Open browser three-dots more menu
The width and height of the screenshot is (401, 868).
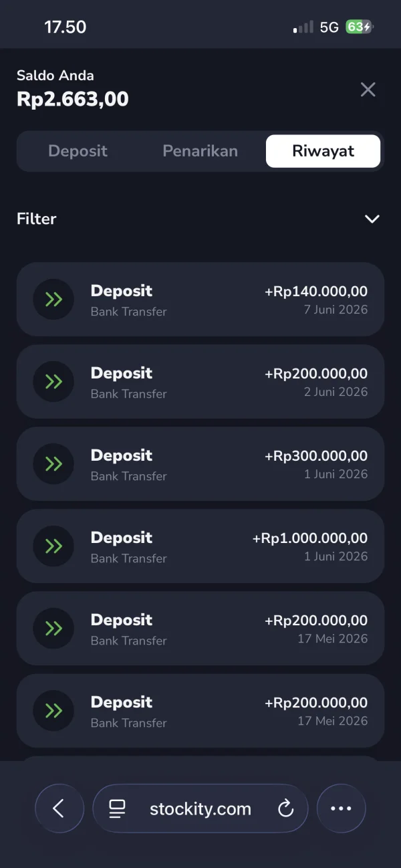tap(341, 808)
